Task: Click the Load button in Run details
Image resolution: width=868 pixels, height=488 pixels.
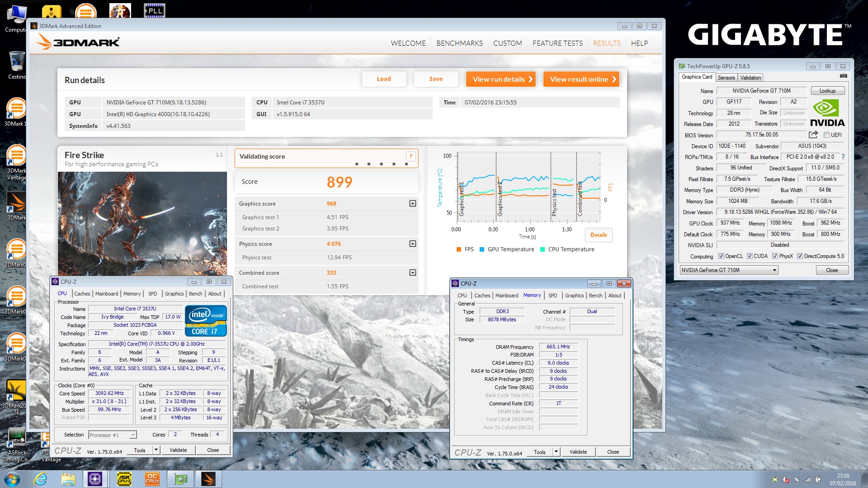Action: pyautogui.click(x=384, y=79)
